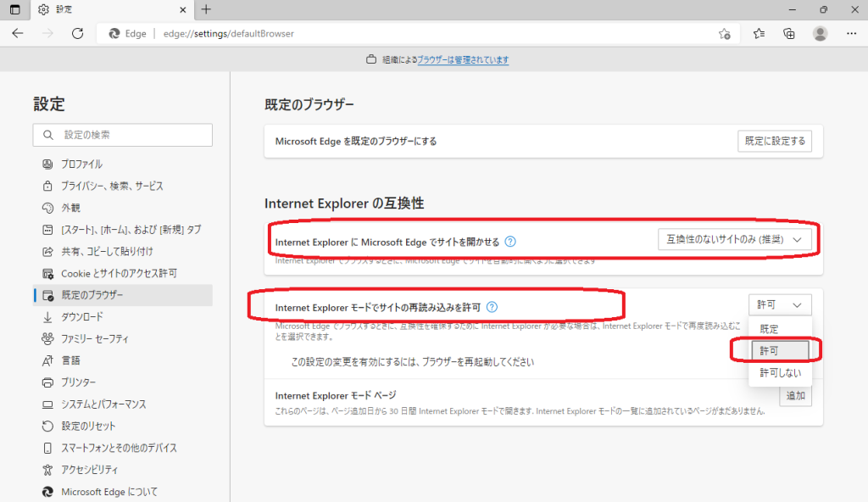This screenshot has width=868, height=502.
Task: Click the 追加 button for IE mode pages
Action: click(x=795, y=395)
